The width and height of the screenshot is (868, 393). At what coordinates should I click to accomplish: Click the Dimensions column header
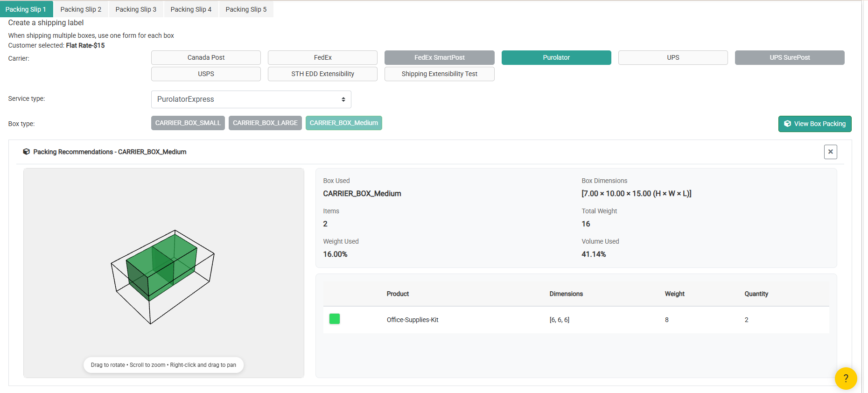(566, 294)
